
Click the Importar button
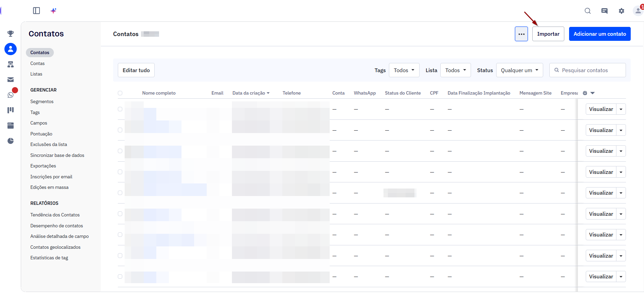(x=548, y=34)
